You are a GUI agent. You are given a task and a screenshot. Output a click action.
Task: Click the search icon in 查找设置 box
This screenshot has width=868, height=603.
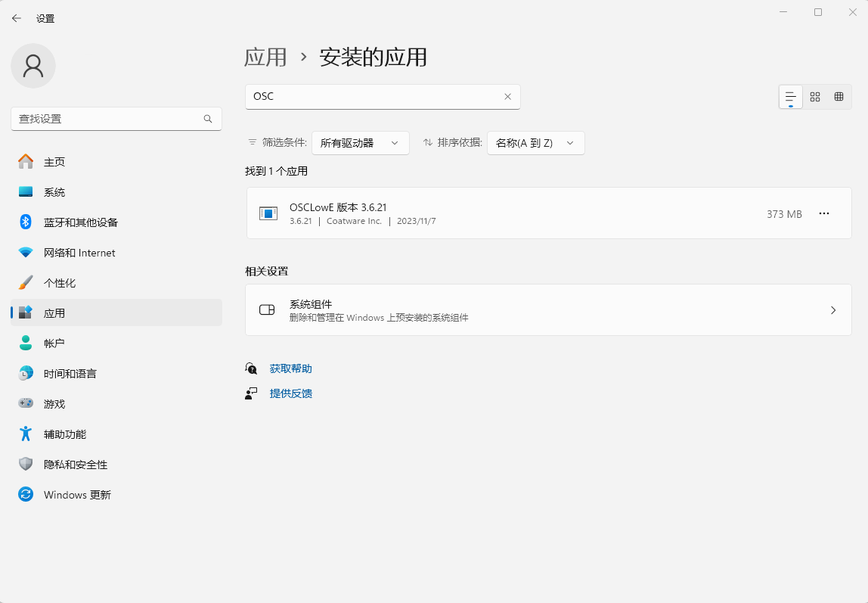click(x=208, y=119)
